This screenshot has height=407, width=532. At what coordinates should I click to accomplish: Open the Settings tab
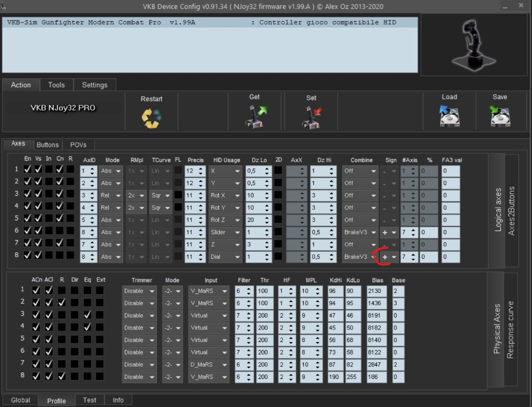[x=95, y=85]
